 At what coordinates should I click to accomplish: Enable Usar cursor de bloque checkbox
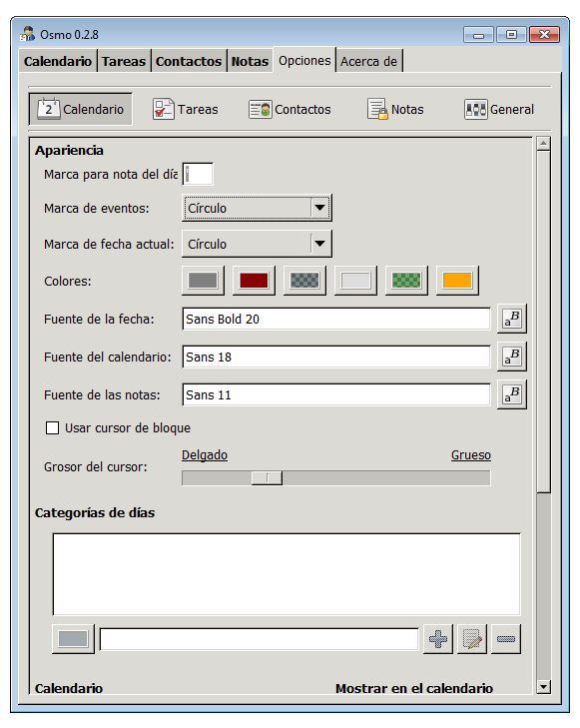coord(53,427)
